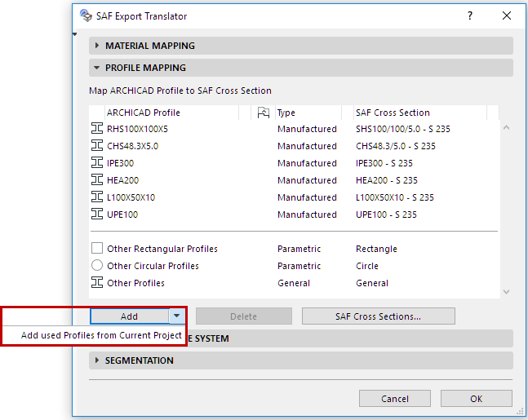Sort by the SAF Cross Section column header

pyautogui.click(x=393, y=113)
